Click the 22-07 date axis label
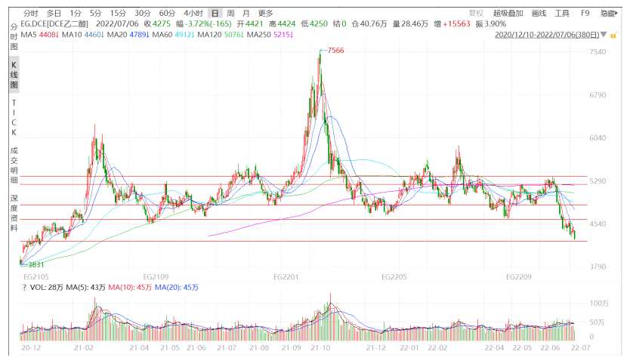The width and height of the screenshot is (630, 364). click(581, 347)
